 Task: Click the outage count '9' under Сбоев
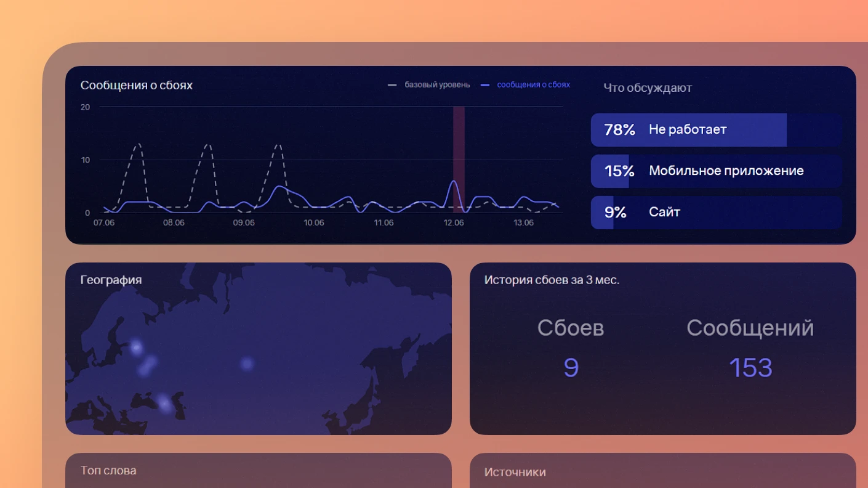pyautogui.click(x=571, y=368)
